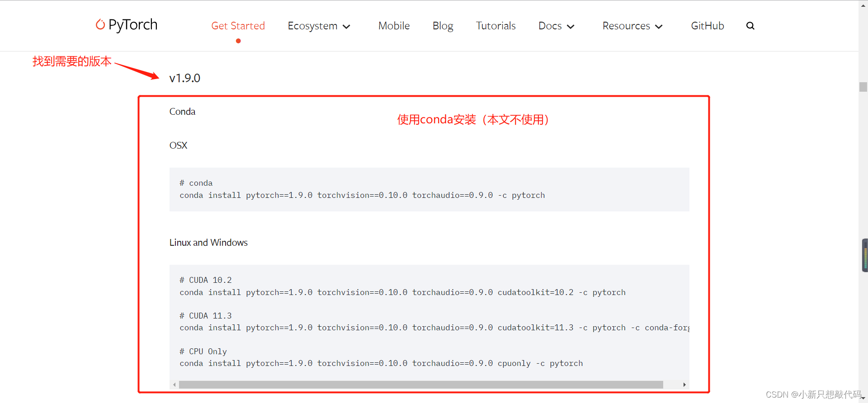
Task: Expand the Ecosystem dropdown menu
Action: [319, 26]
